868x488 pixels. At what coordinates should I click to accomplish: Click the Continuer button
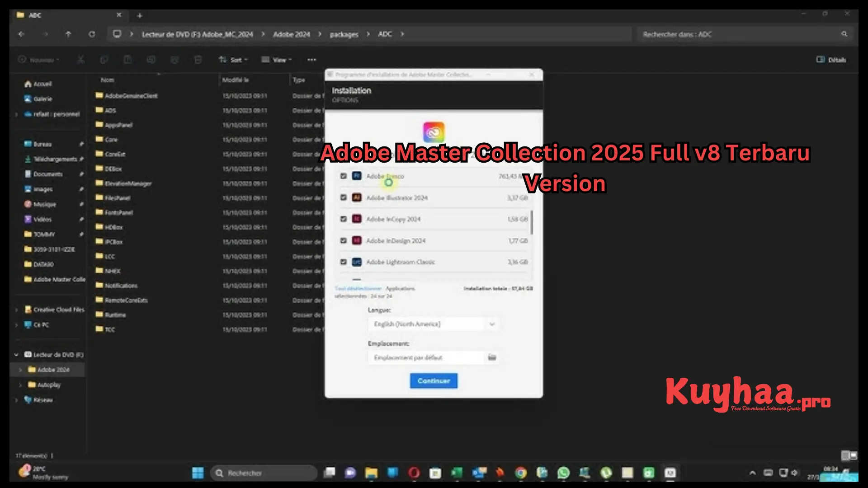(433, 380)
